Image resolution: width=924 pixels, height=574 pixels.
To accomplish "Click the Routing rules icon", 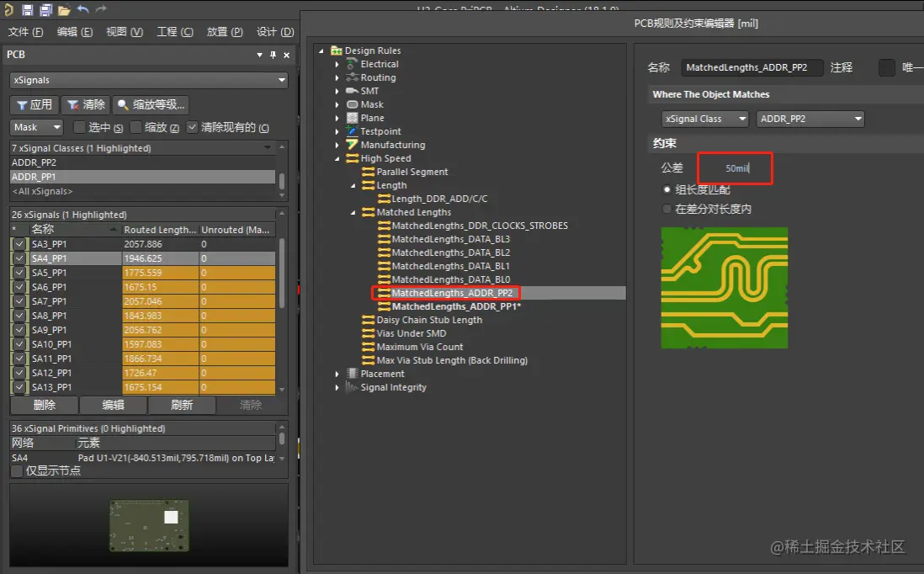I will pos(352,77).
